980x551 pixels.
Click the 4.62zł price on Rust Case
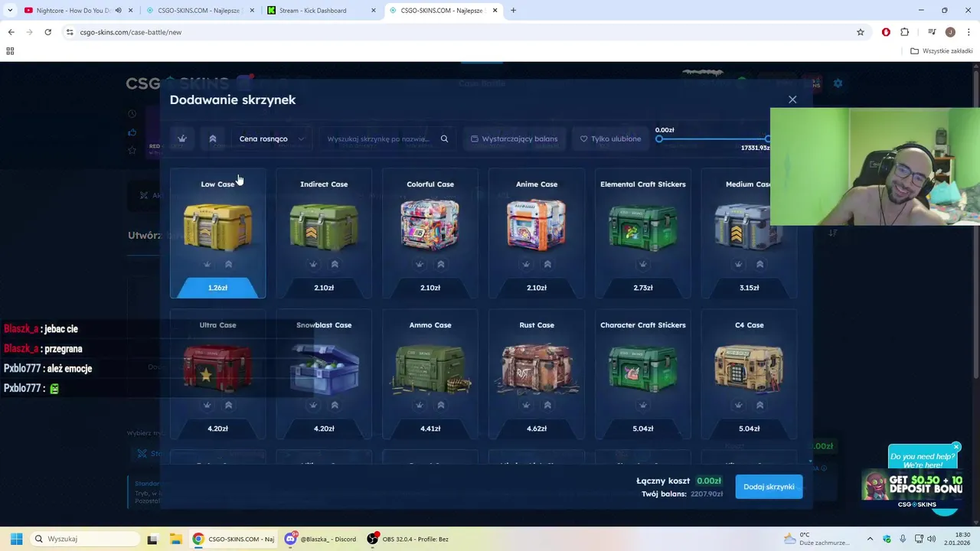537,429
